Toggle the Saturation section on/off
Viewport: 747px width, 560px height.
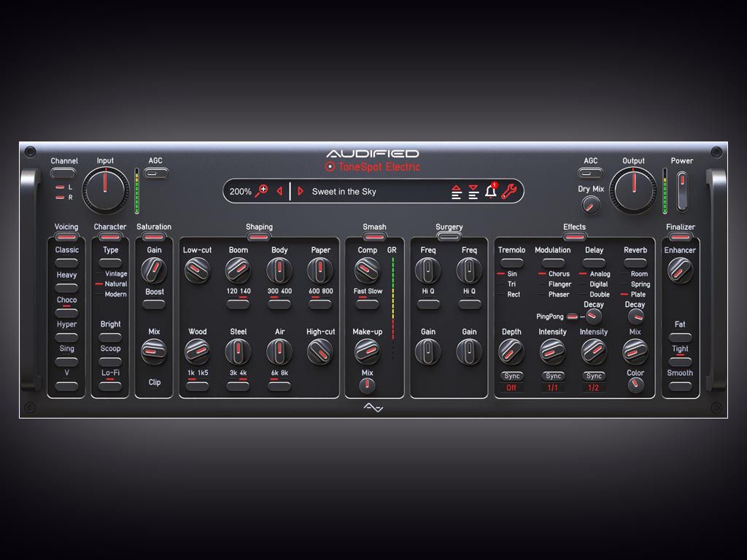point(154,237)
